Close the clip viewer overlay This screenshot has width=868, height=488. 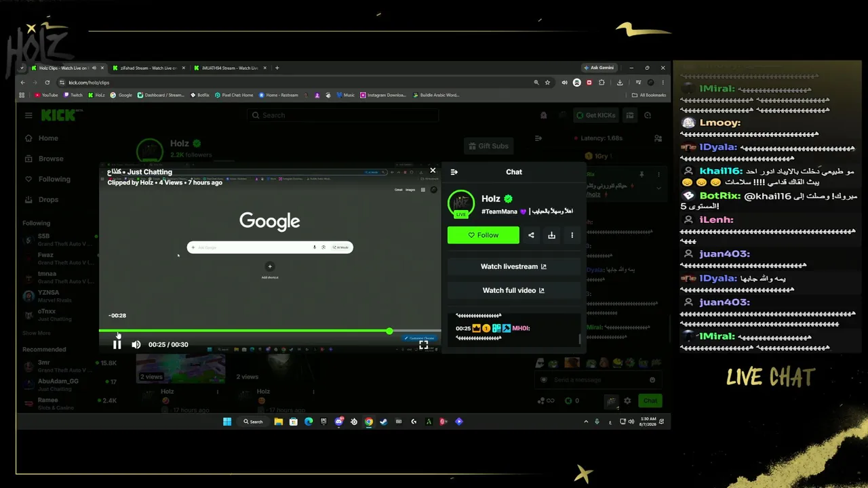(433, 171)
